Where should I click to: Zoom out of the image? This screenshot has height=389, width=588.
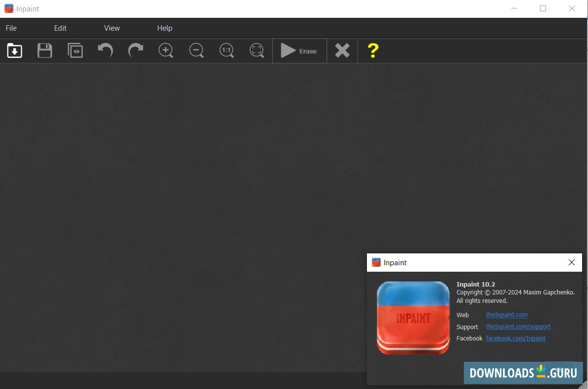pyautogui.click(x=196, y=50)
